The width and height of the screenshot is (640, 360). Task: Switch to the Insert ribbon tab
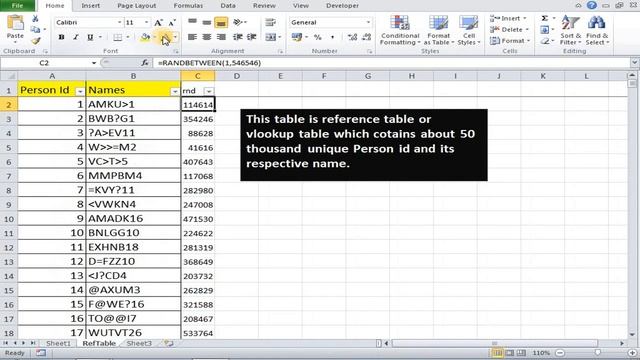91,6
